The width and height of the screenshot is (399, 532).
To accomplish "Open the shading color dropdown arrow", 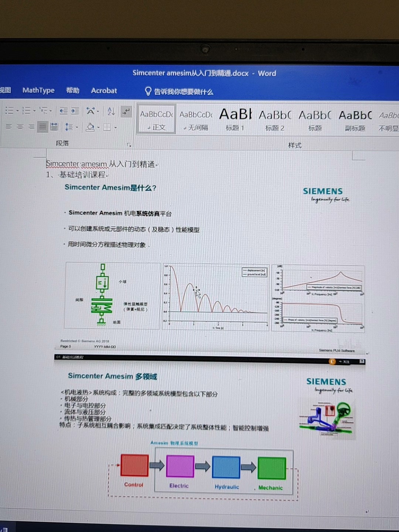I will pyautogui.click(x=98, y=127).
